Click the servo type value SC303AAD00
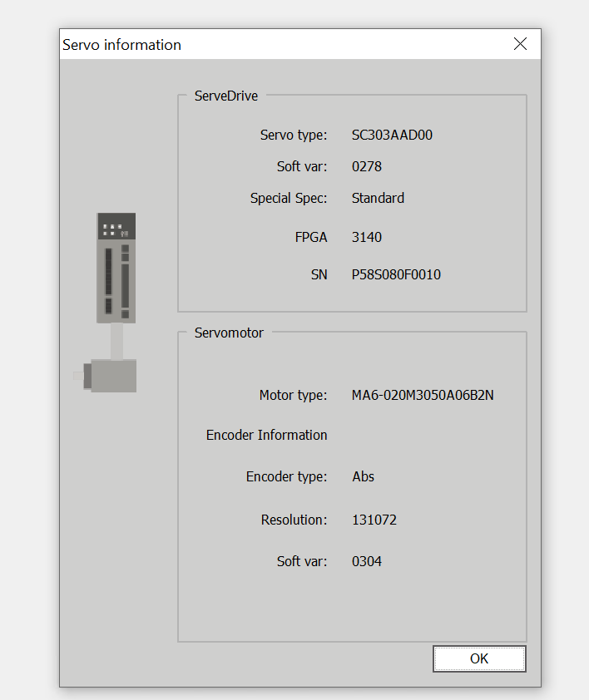589x700 pixels. 392,135
